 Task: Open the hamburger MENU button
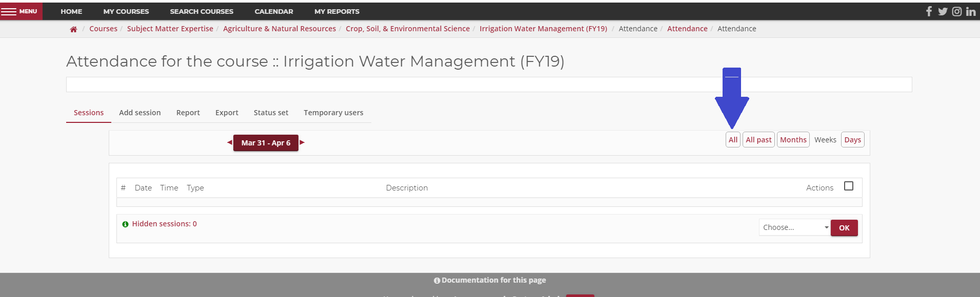[x=21, y=11]
